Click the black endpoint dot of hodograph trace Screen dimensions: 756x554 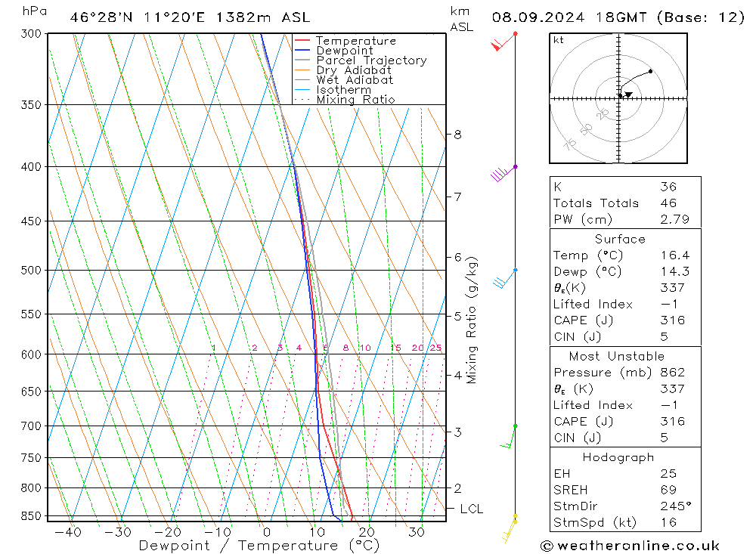650,71
